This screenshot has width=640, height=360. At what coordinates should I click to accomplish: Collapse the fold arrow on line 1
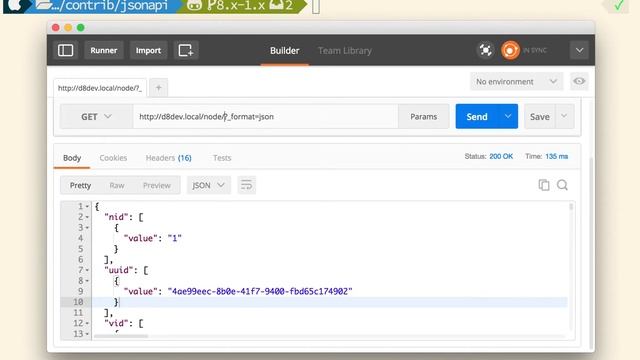point(87,207)
